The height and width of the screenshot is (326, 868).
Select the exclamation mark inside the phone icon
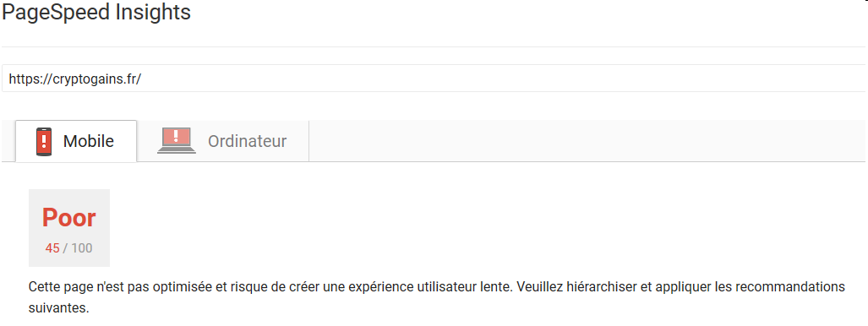44,140
